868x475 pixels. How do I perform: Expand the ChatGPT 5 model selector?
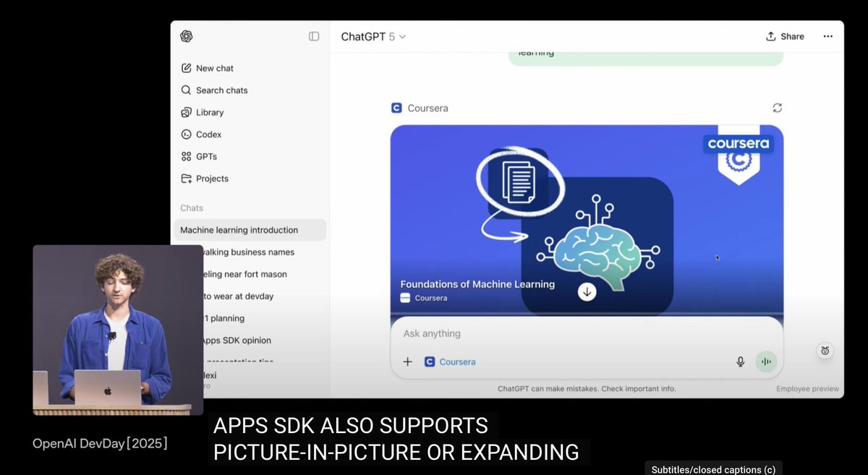[373, 36]
